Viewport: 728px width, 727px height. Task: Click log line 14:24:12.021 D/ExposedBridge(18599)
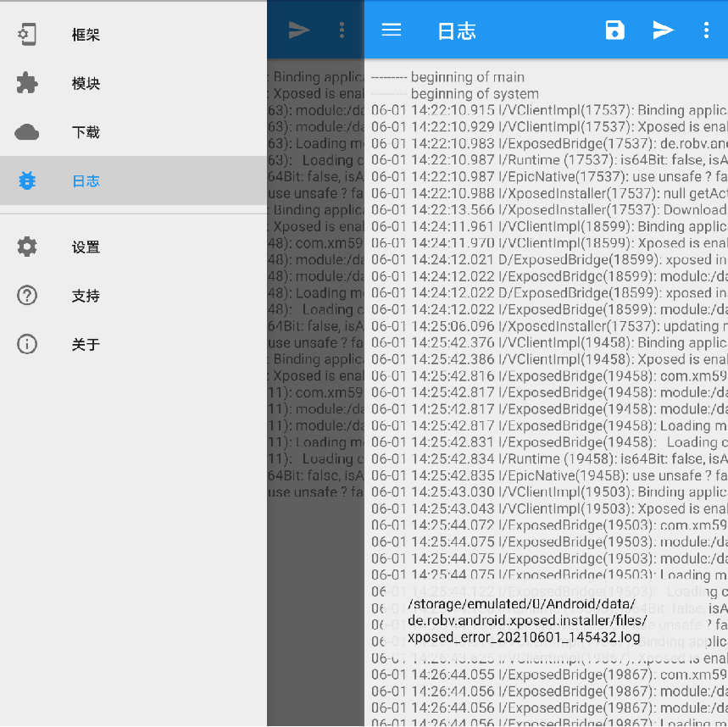[549, 260]
